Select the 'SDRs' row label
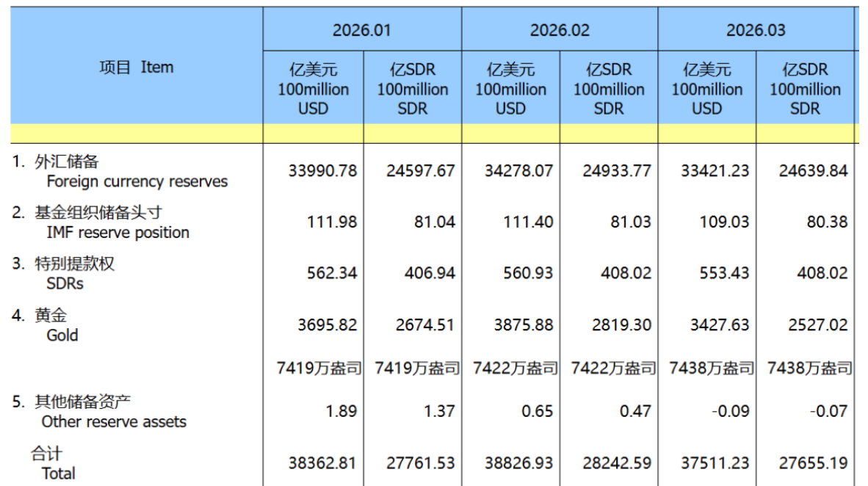 click(65, 283)
